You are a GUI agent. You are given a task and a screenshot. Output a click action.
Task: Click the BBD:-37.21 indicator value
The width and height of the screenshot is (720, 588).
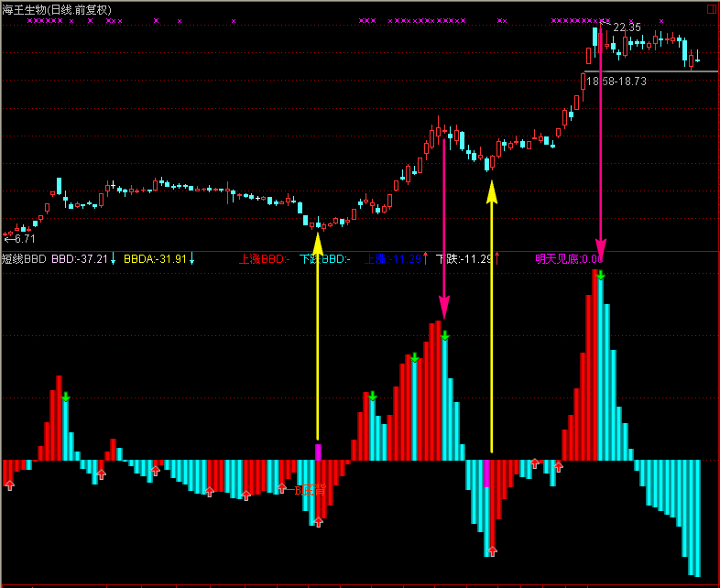80,259
